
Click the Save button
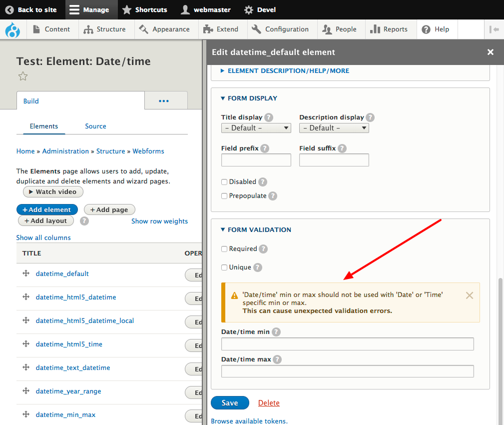pyautogui.click(x=230, y=403)
